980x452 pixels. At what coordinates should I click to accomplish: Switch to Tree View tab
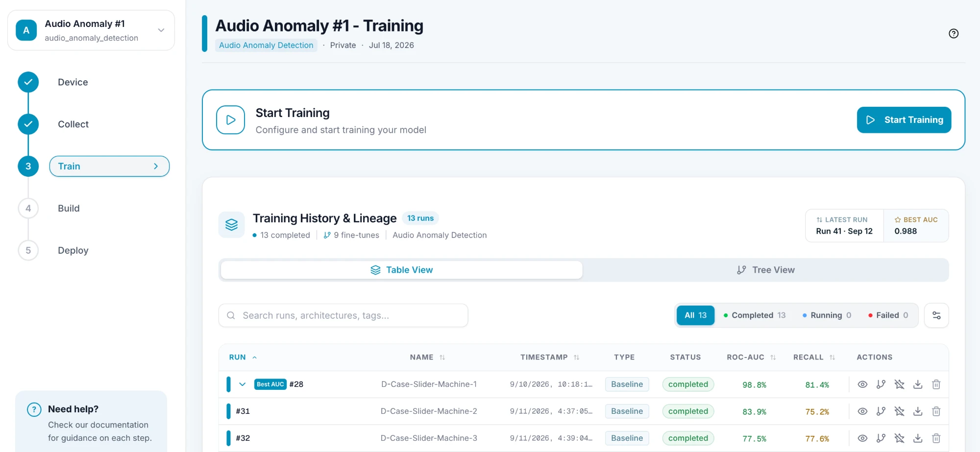[x=766, y=270]
